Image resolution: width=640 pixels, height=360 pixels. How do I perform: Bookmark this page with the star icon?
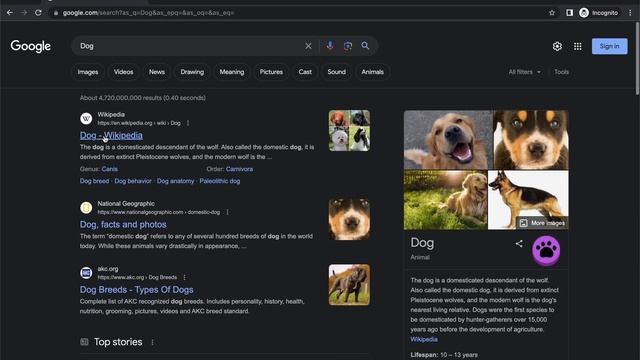pyautogui.click(x=552, y=13)
